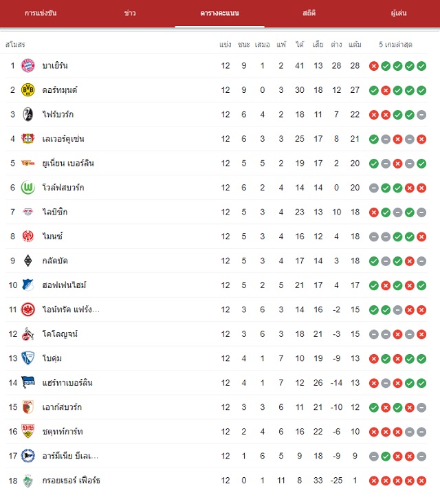Open the ยูเนี่ยน เบอร์ลิน team link

[68, 163]
